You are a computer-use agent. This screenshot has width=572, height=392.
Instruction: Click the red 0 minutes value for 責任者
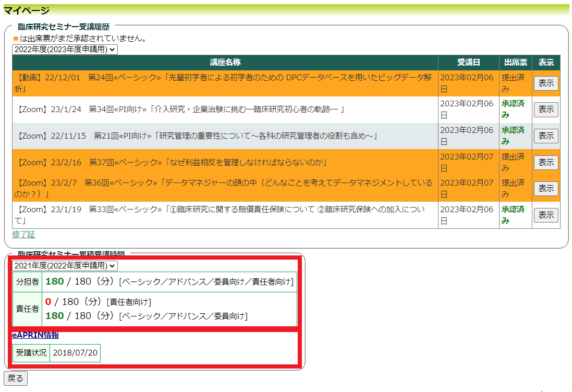(x=48, y=302)
